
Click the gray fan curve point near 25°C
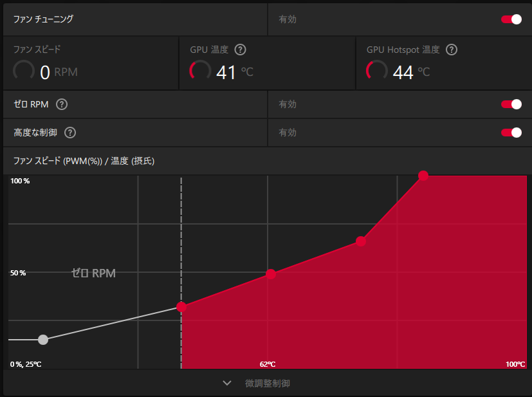tap(43, 340)
